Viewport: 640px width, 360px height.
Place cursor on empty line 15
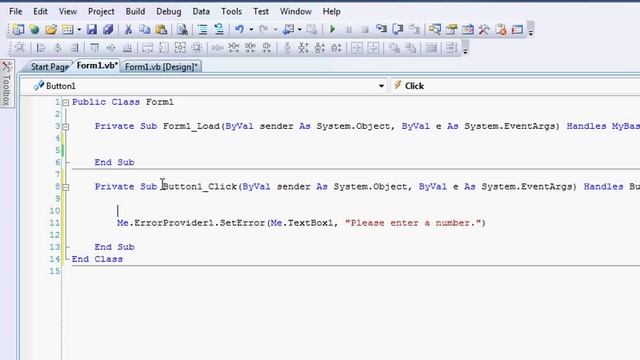351,271
